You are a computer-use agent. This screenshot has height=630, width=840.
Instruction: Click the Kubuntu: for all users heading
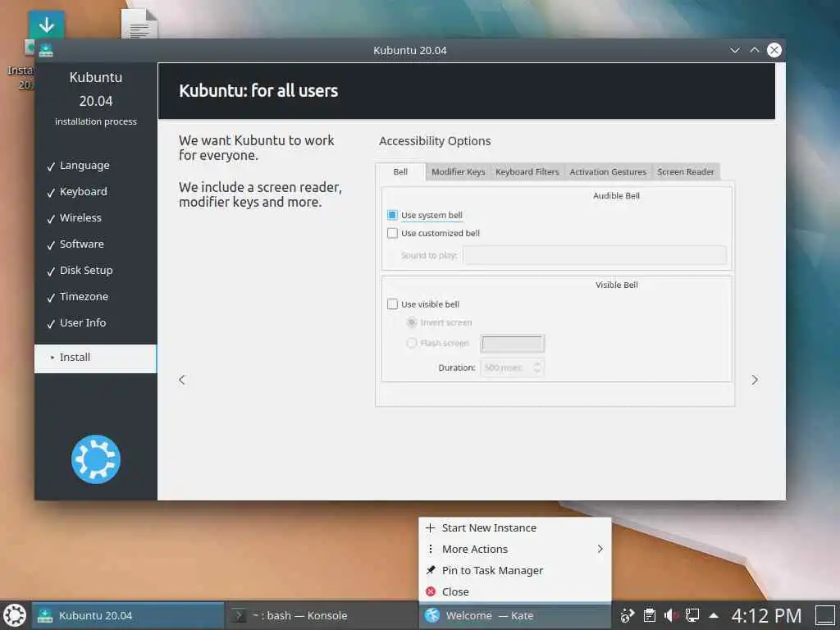[x=258, y=90]
